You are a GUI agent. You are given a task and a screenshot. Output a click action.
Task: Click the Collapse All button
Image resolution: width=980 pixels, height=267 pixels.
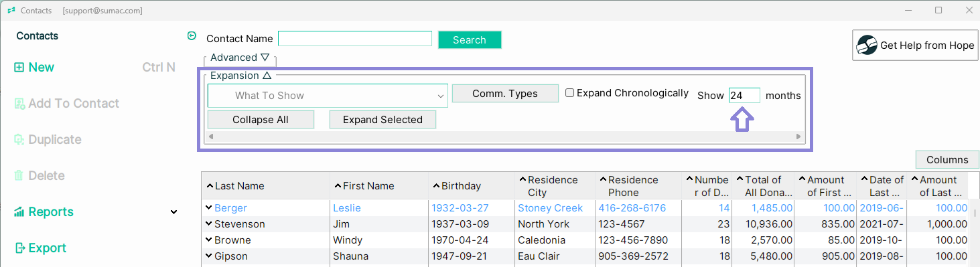261,120
